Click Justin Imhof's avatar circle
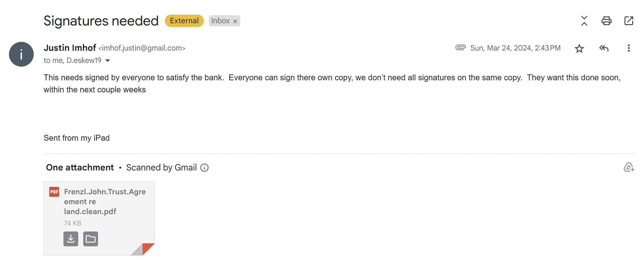The height and width of the screenshot is (264, 644). (x=21, y=54)
